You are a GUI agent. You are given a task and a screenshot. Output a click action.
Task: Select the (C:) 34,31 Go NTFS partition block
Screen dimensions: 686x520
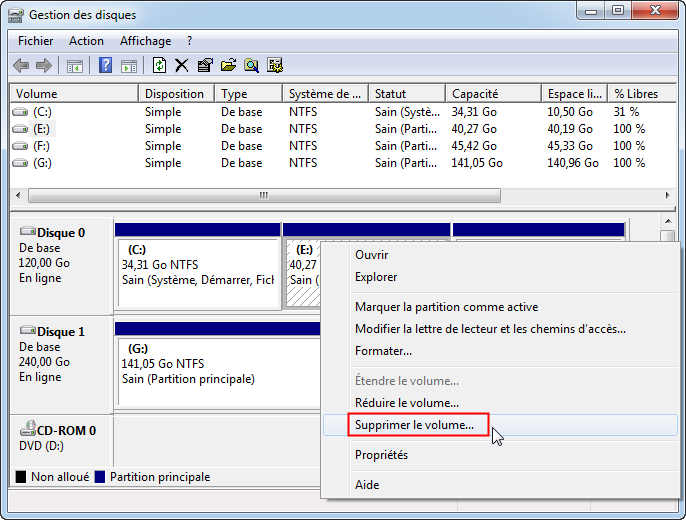[198, 273]
